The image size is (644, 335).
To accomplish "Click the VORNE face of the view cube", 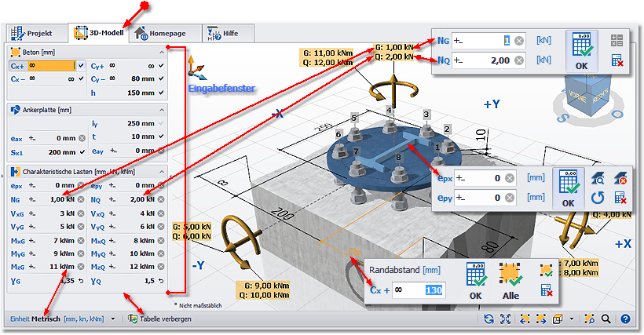I will 578,97.
